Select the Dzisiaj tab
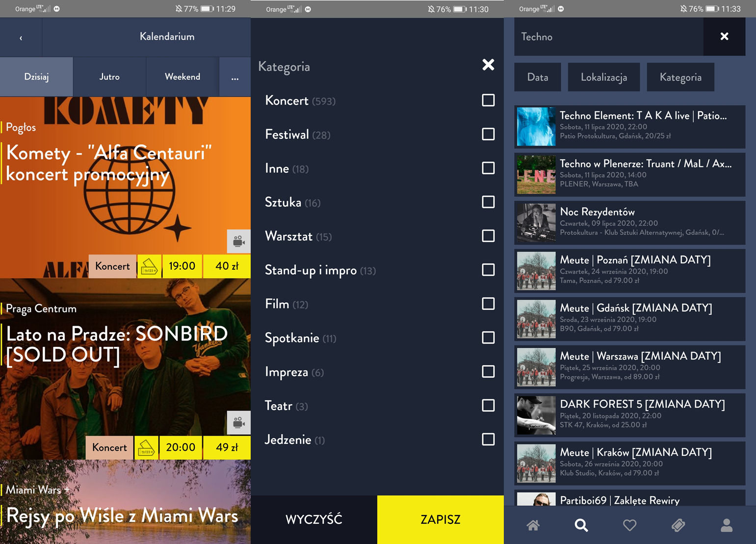 [36, 77]
